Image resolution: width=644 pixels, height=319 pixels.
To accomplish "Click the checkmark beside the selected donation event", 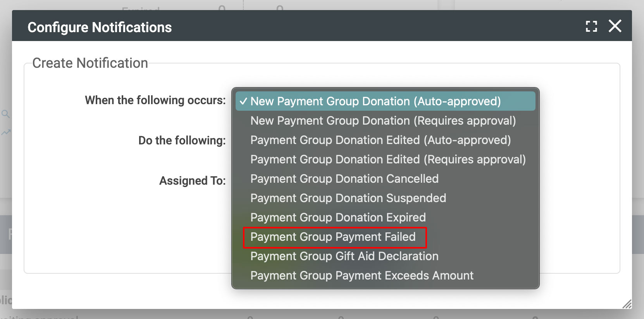I will [x=244, y=101].
